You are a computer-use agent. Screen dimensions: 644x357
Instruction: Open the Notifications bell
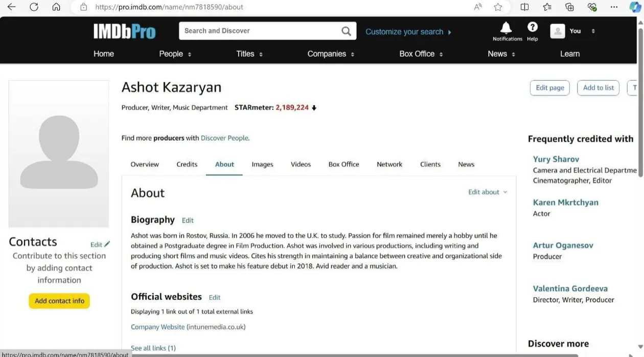point(506,28)
